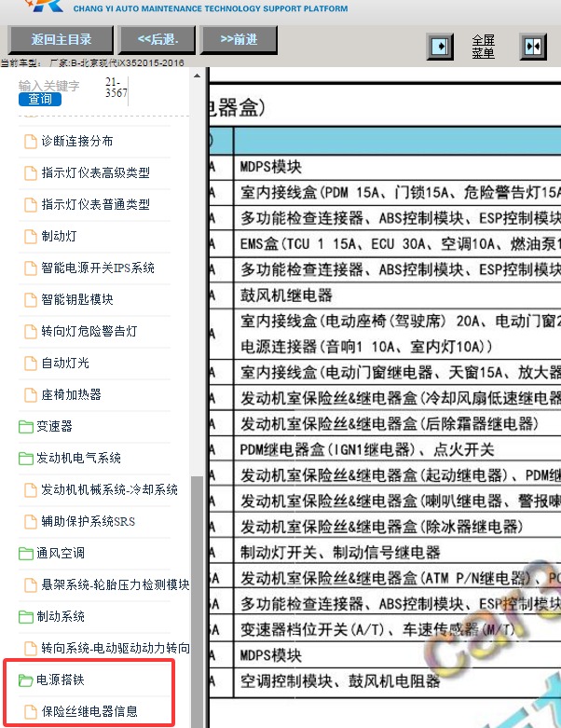Viewport: 561px width, 728px height.
Task: Click the 全屏菜单 label
Action: pyautogui.click(x=483, y=47)
